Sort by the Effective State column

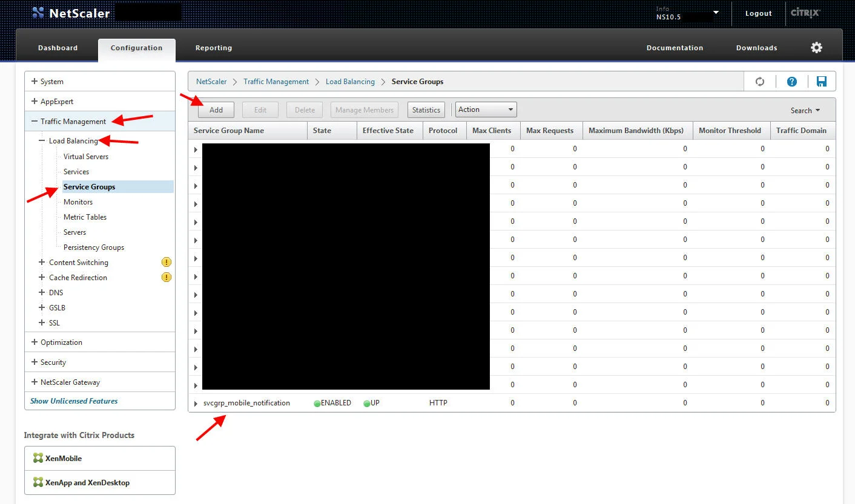(x=389, y=130)
